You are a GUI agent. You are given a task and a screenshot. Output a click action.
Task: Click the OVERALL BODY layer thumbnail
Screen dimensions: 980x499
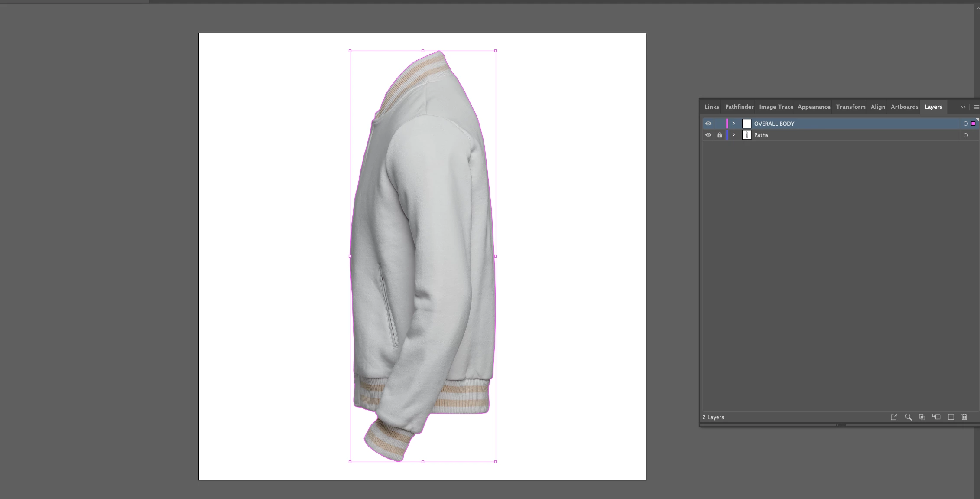[x=746, y=124]
